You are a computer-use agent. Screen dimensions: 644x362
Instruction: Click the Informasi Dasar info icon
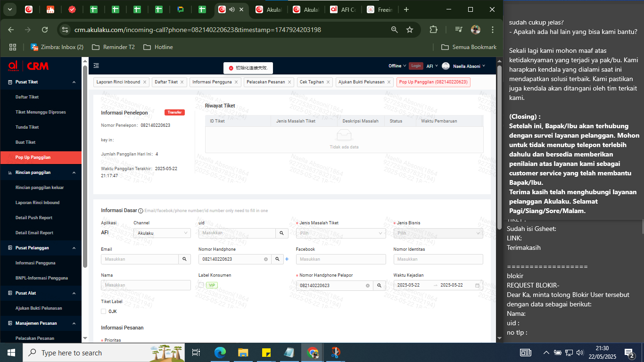tap(140, 210)
